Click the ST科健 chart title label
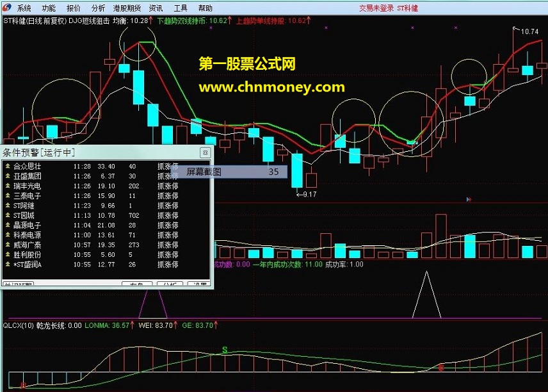The width and height of the screenshot is (548, 392). pos(35,20)
